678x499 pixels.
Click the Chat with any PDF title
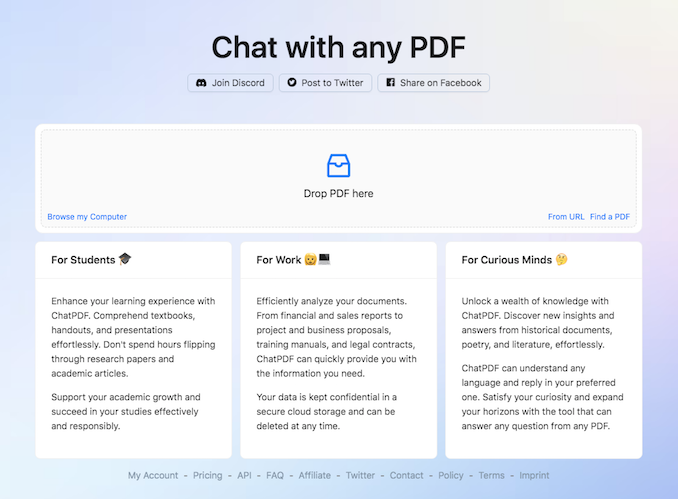coord(338,47)
